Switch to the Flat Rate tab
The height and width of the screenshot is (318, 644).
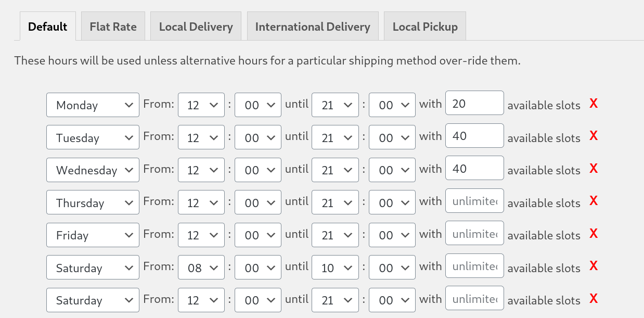[x=113, y=26]
